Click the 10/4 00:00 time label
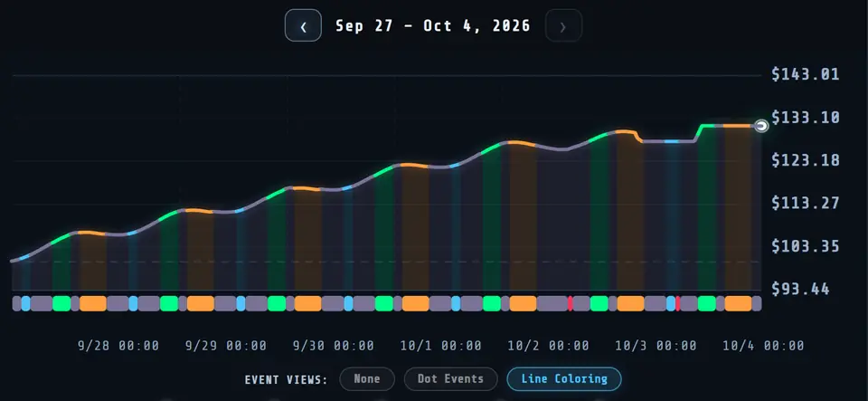 point(763,346)
